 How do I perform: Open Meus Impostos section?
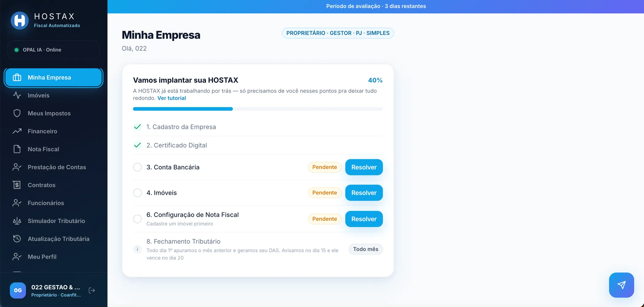tap(53, 113)
